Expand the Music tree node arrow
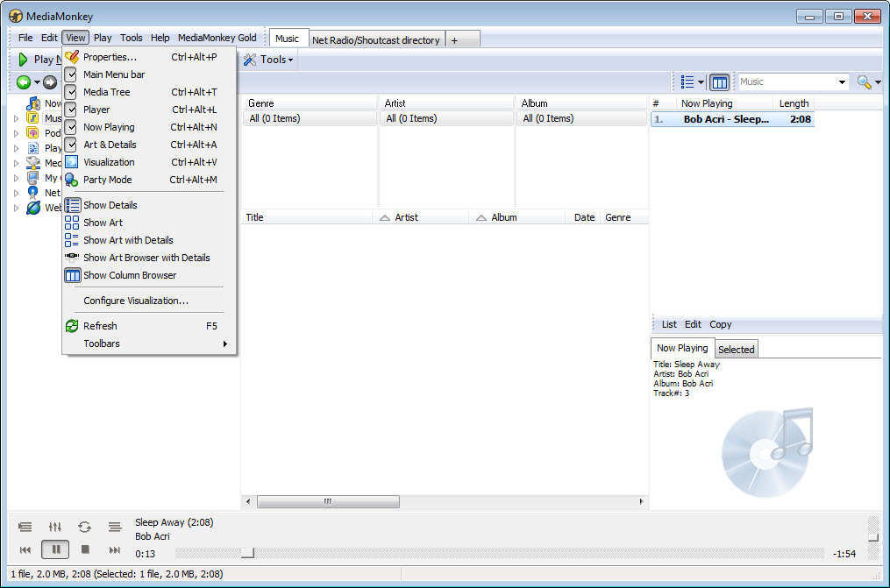The image size is (890, 588). (17, 118)
